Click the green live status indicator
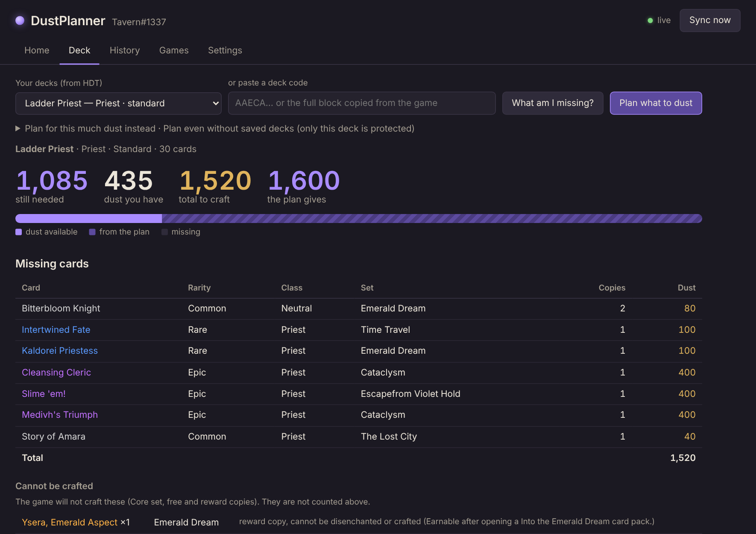Viewport: 756px width, 534px height. 650,21
